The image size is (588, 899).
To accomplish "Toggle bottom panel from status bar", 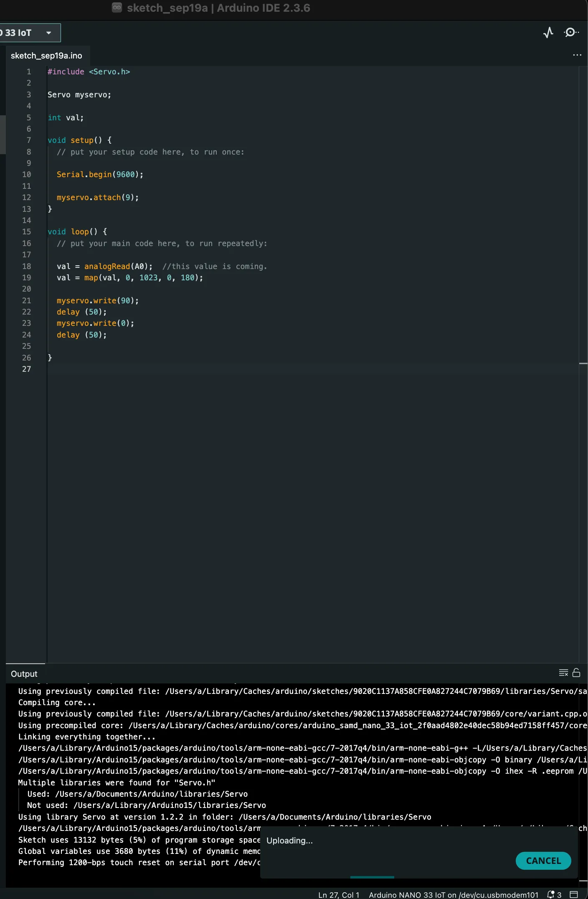I will [574, 894].
